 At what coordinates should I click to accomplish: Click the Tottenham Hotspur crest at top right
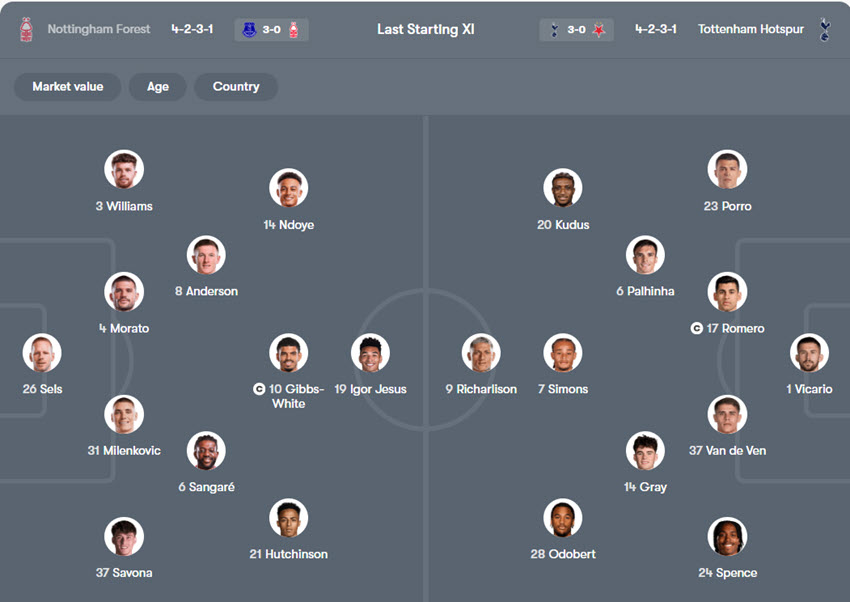pos(824,28)
